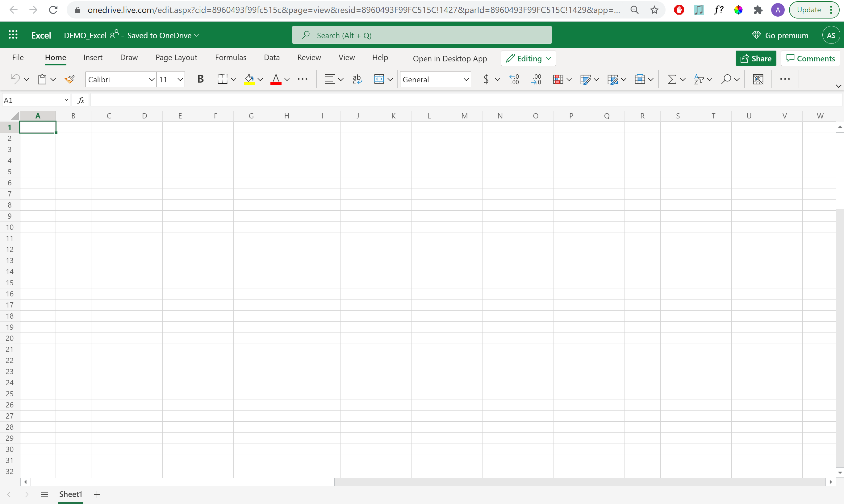The image size is (844, 504).
Task: Open the Editing mode dropdown
Action: (x=528, y=58)
